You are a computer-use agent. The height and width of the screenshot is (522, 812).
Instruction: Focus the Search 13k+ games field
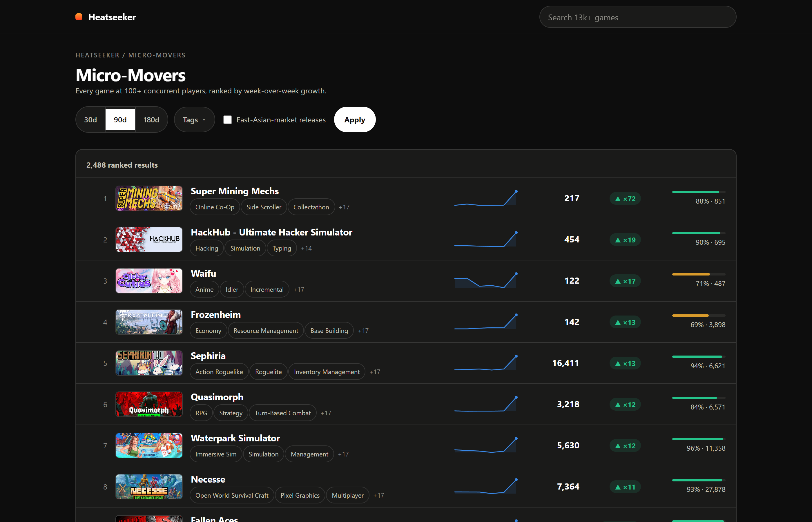(x=637, y=17)
